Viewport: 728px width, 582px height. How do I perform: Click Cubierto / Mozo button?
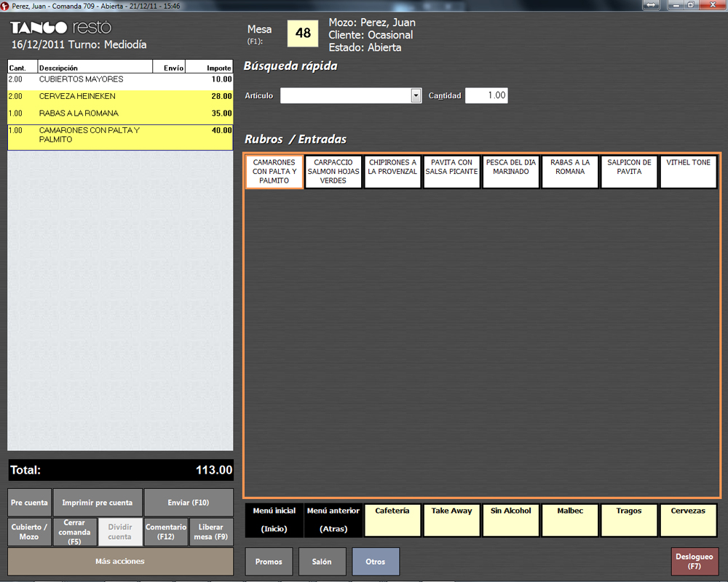pos(29,532)
